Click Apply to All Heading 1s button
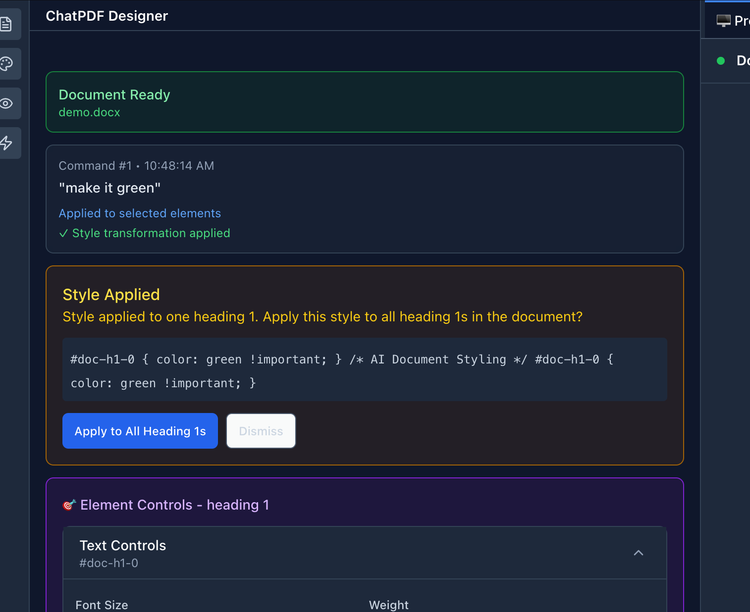750x612 pixels. coord(140,431)
